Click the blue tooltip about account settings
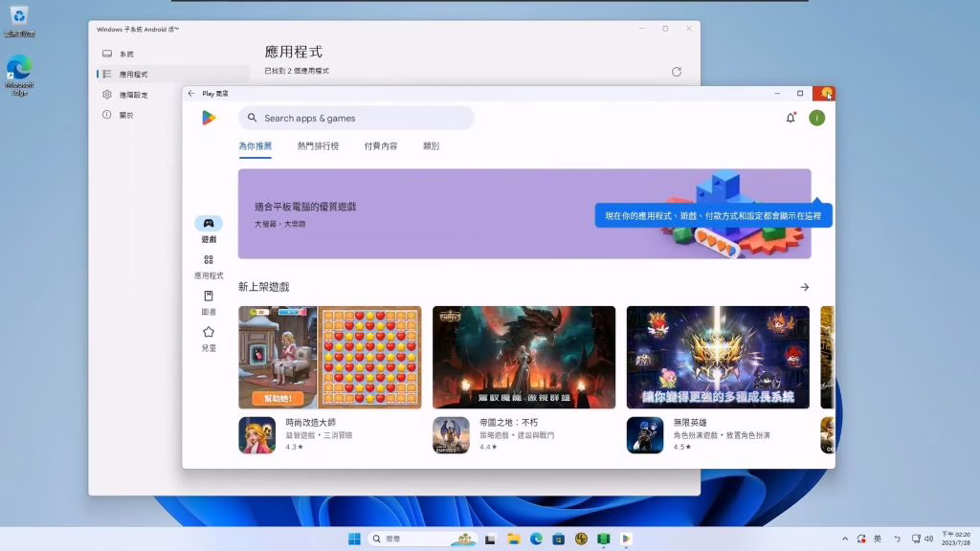Viewport: 980px width, 551px height. pyautogui.click(x=713, y=215)
